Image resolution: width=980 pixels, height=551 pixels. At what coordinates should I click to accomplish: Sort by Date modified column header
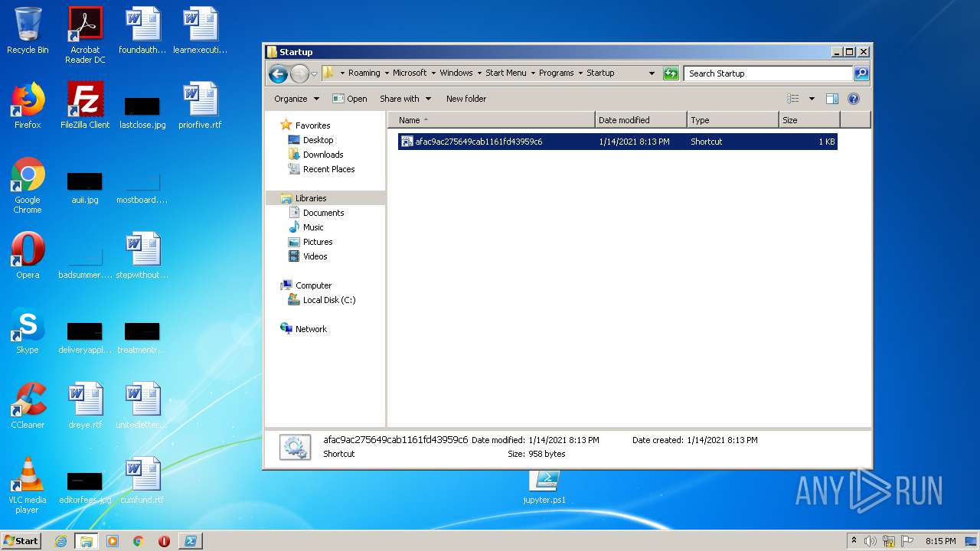pyautogui.click(x=641, y=120)
